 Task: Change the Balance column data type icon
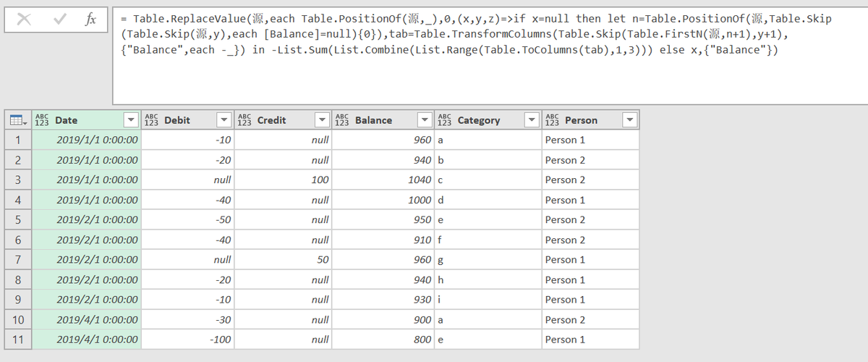click(x=342, y=120)
